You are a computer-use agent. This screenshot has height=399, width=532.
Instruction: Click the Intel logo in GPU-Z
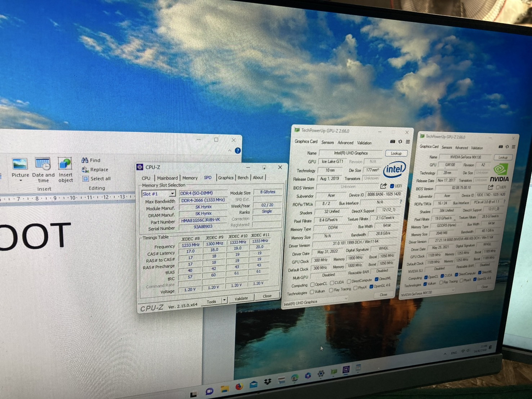394,169
